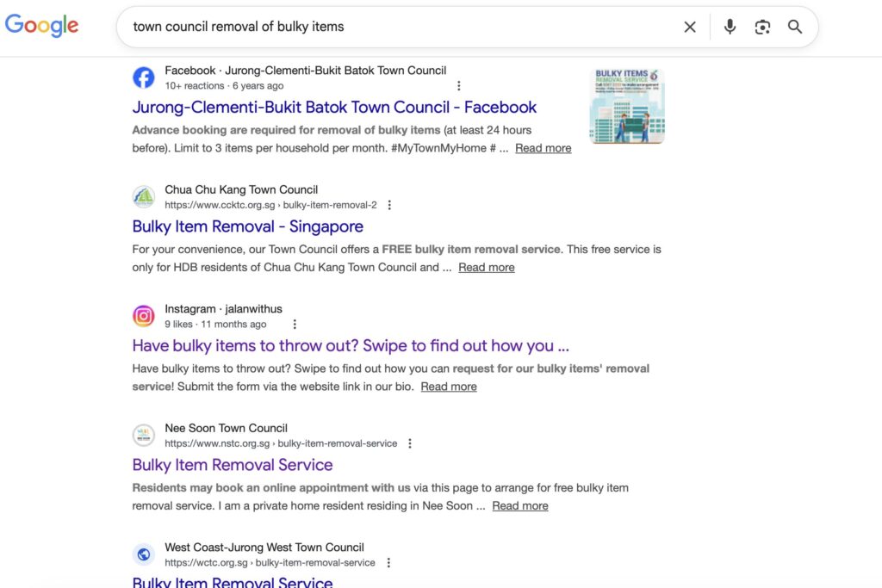Open Bulky Item Removal - Singapore link
This screenshot has width=882, height=588.
click(247, 226)
